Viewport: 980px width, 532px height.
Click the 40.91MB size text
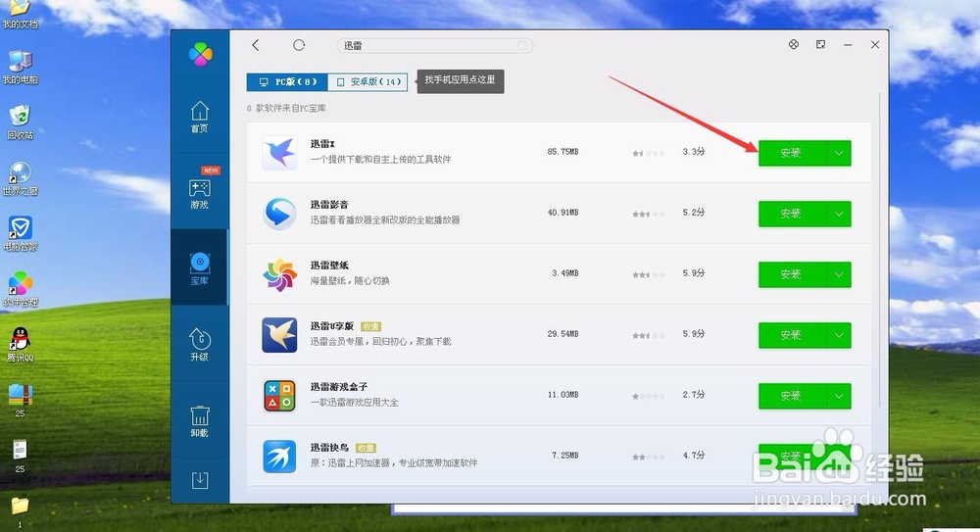tap(563, 212)
